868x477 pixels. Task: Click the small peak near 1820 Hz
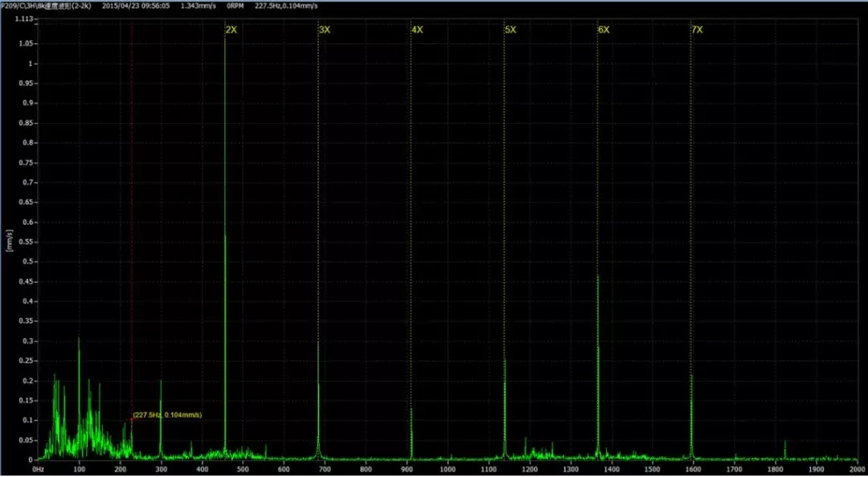point(784,442)
